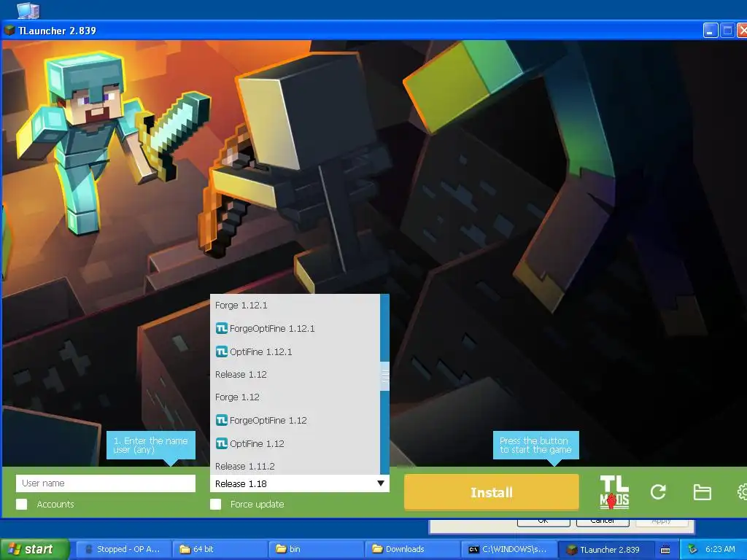Minimize the TLauncher window

pyautogui.click(x=710, y=31)
